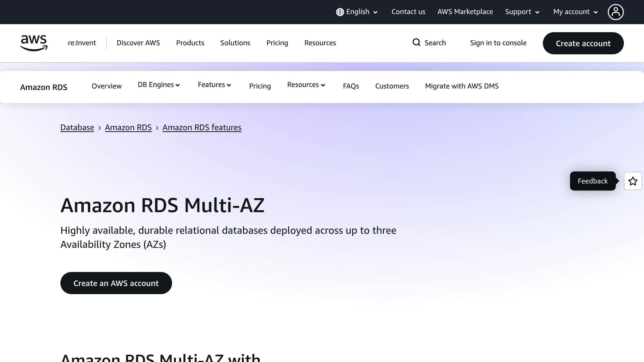644x362 pixels.
Task: Click the Database breadcrumb link
Action: 77,128
